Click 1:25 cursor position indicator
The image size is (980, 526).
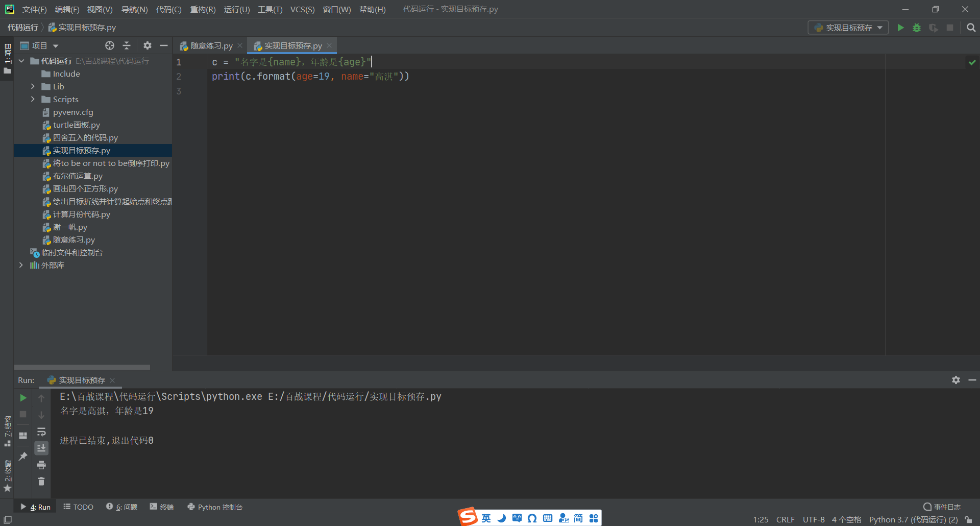(761, 519)
